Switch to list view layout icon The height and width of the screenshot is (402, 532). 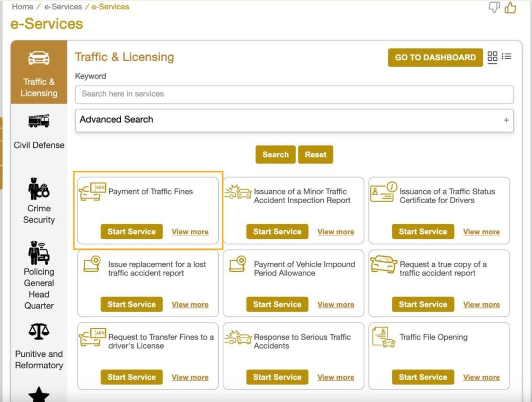[507, 57]
